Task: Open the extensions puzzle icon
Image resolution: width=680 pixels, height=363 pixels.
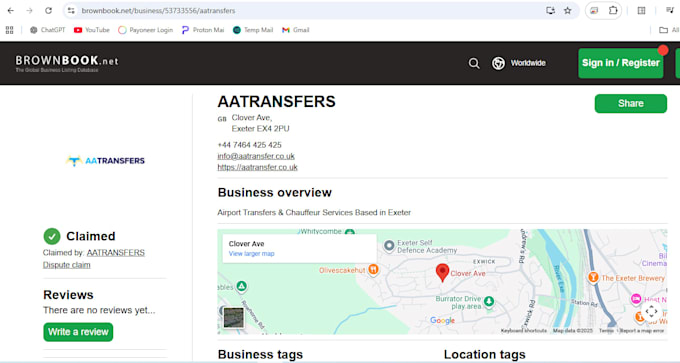Action: [613, 10]
